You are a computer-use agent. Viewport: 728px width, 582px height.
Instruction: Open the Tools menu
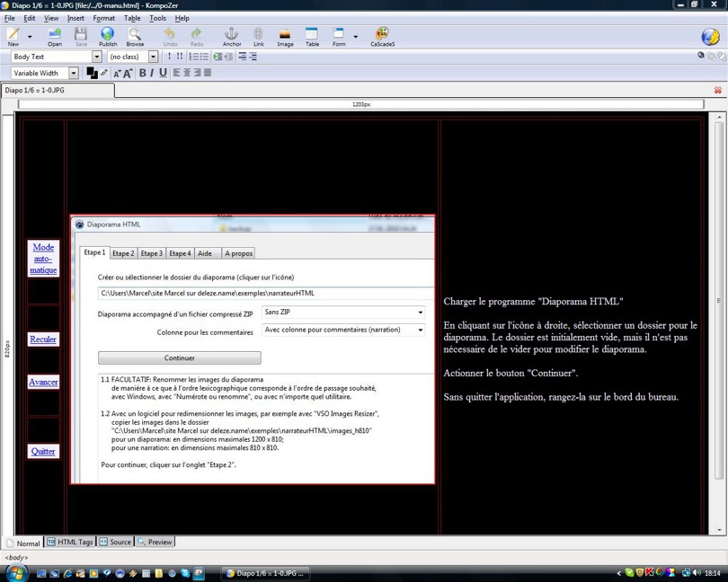pos(157,18)
